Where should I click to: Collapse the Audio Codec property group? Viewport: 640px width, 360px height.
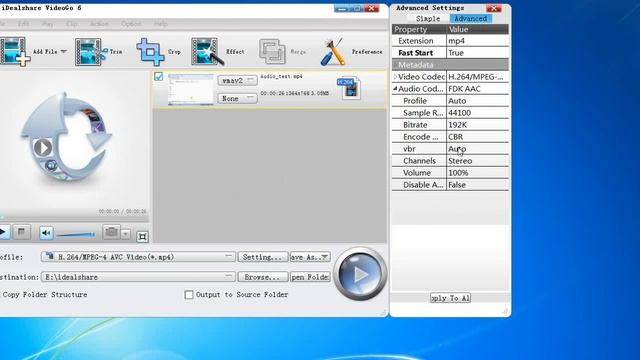coord(395,89)
